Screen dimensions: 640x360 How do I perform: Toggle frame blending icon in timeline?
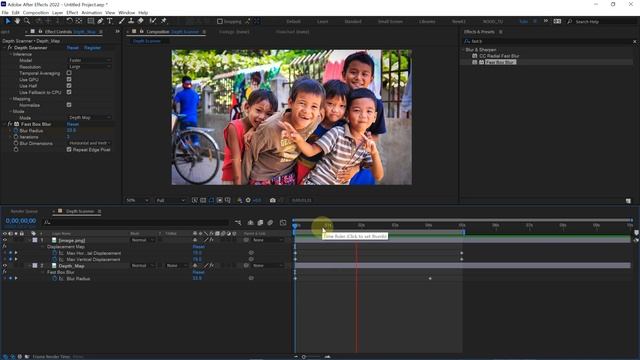click(260, 223)
